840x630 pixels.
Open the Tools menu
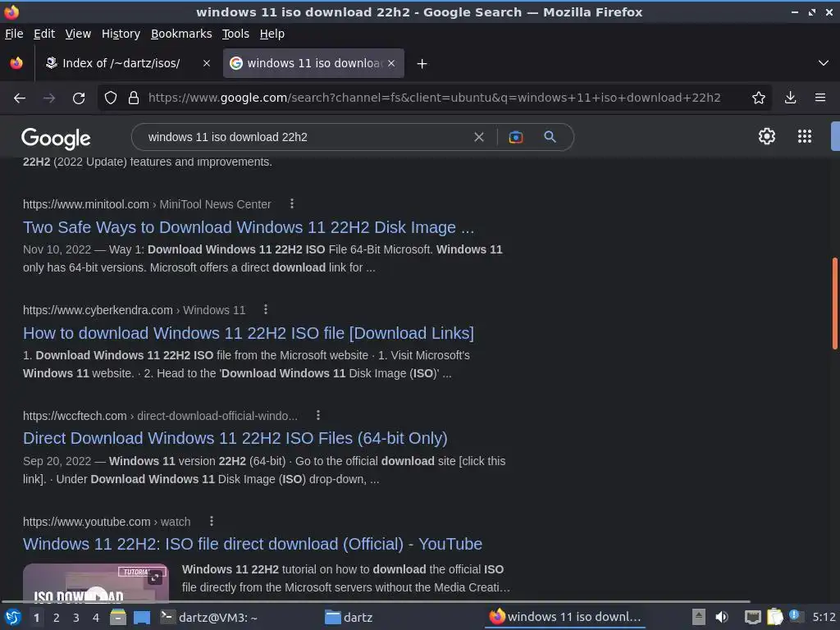(235, 34)
